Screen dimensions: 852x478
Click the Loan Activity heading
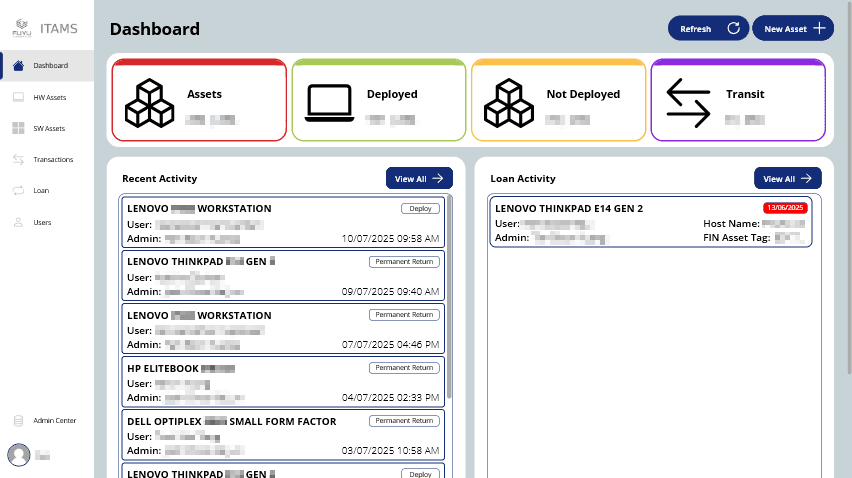pos(523,179)
